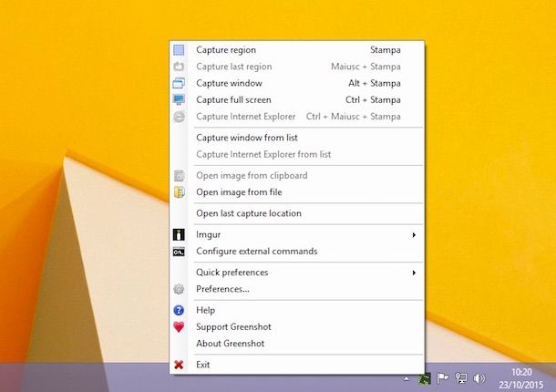Image resolution: width=556 pixels, height=392 pixels.
Task: Click the Greenshot tray icon in taskbar
Action: click(424, 378)
